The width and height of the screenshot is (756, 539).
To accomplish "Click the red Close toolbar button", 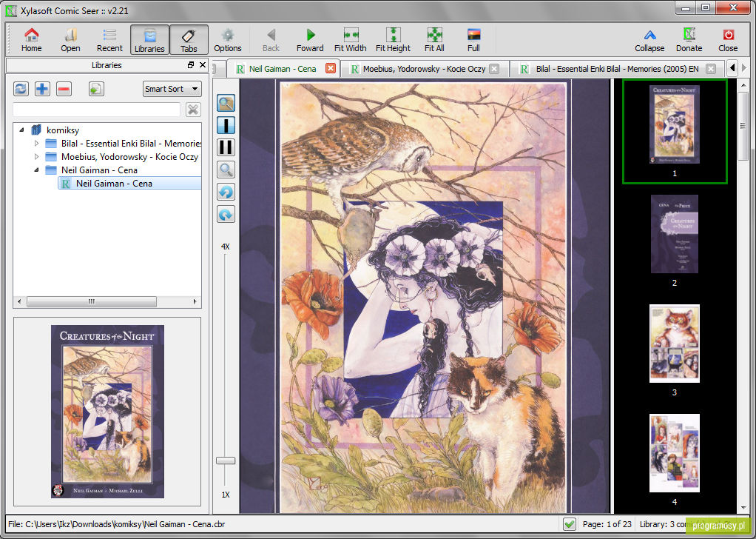I will (728, 40).
